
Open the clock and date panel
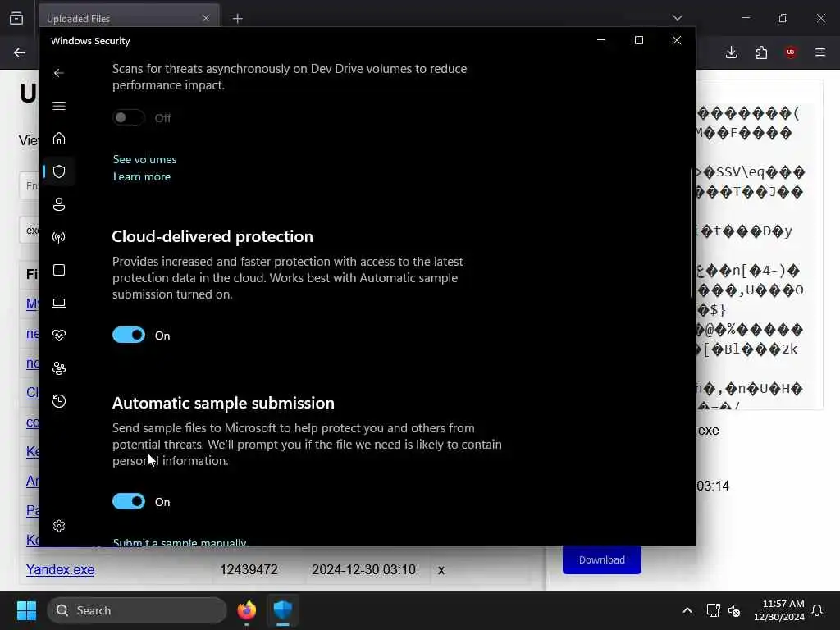(779, 610)
